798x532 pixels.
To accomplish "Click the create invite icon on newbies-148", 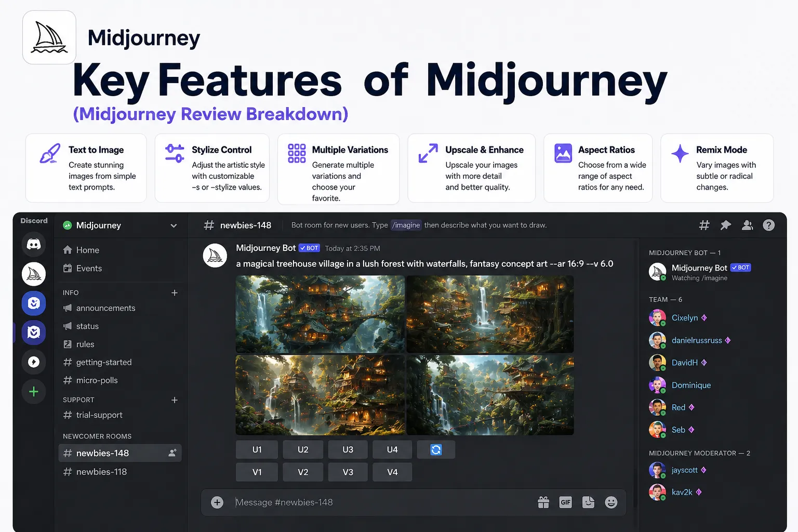I will [x=172, y=453].
